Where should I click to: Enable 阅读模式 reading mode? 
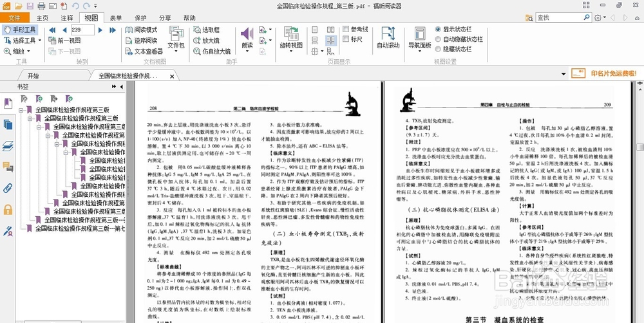click(x=141, y=30)
